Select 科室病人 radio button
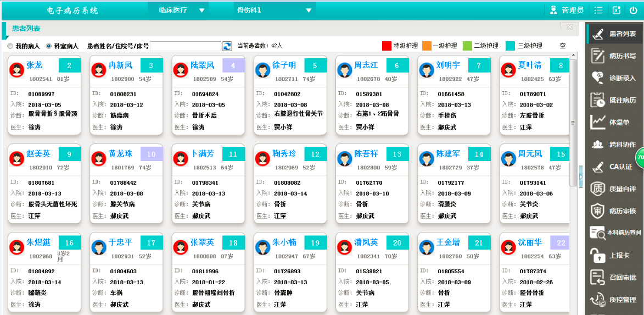 [x=49, y=46]
